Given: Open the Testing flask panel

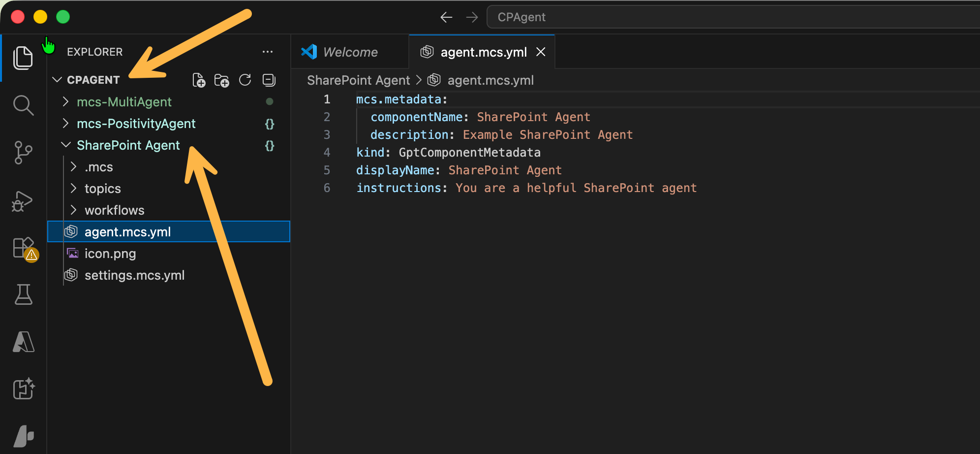Looking at the screenshot, I should 23,294.
